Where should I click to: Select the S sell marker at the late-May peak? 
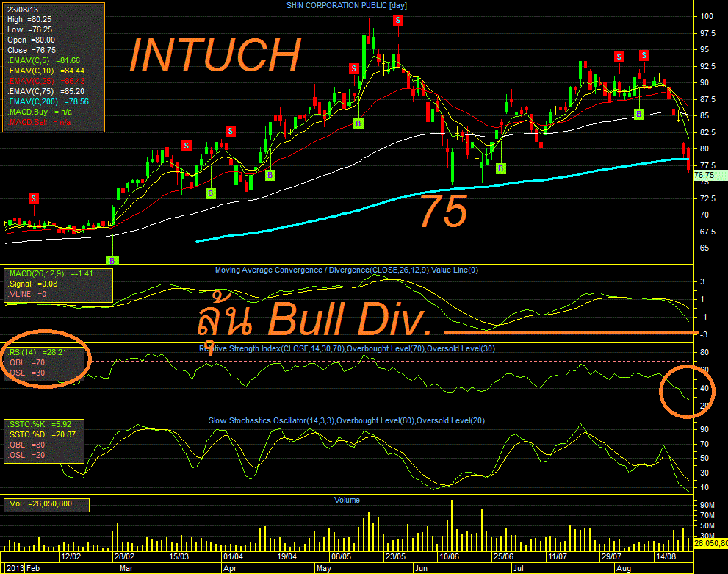coord(398,20)
